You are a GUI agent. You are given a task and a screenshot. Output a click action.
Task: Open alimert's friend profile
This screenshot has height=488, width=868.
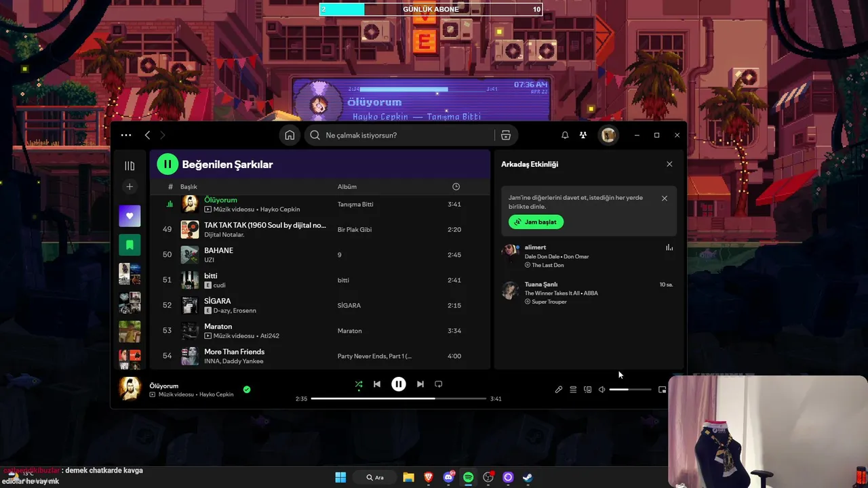[535, 247]
